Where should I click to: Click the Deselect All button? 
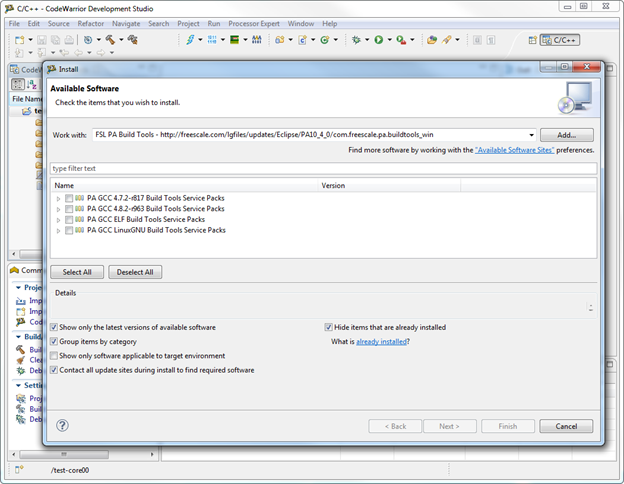coord(135,272)
